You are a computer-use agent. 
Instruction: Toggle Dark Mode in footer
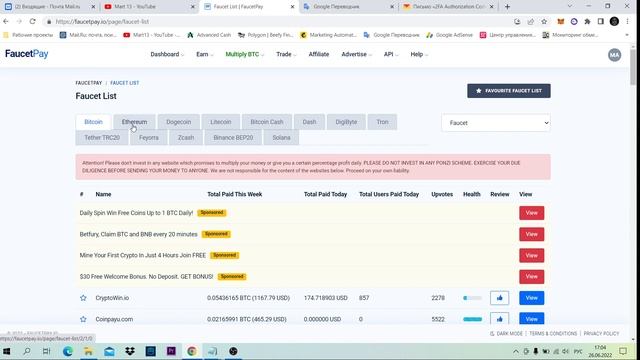pos(506,333)
